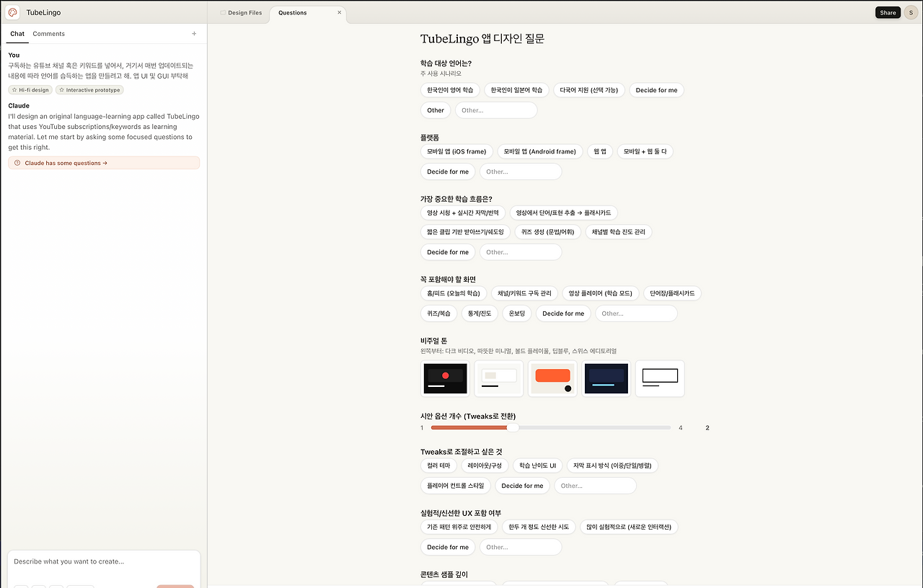Viewport: 923px width, 588px height.
Task: Click Other text field under 가장 중요한 학습 흐름
Action: coord(521,252)
